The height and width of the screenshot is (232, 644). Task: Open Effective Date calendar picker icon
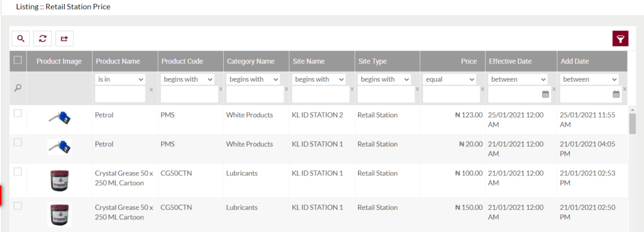(x=545, y=94)
